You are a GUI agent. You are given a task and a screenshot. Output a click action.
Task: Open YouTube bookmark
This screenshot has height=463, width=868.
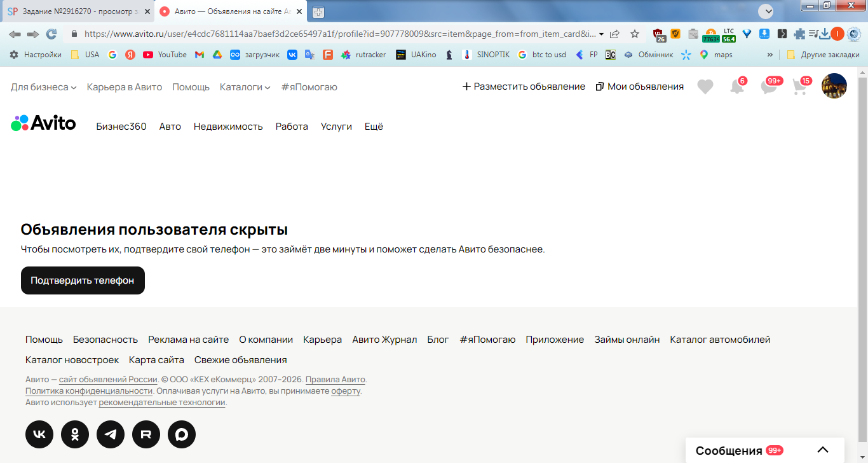tap(165, 55)
